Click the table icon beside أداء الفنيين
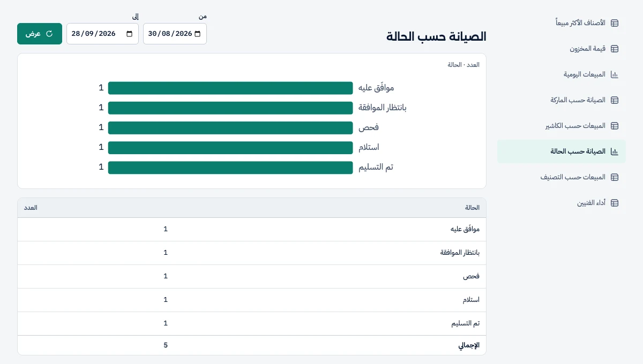This screenshot has height=364, width=643. pyautogui.click(x=615, y=203)
